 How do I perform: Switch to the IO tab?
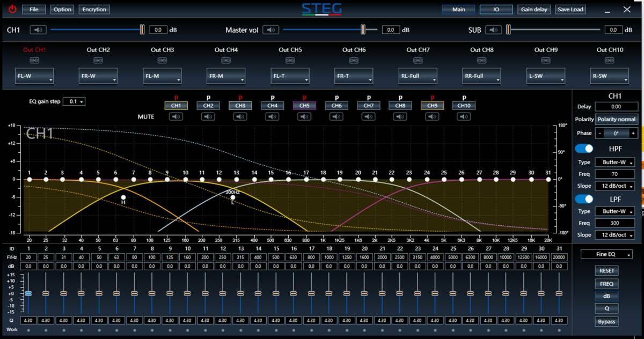click(x=496, y=9)
